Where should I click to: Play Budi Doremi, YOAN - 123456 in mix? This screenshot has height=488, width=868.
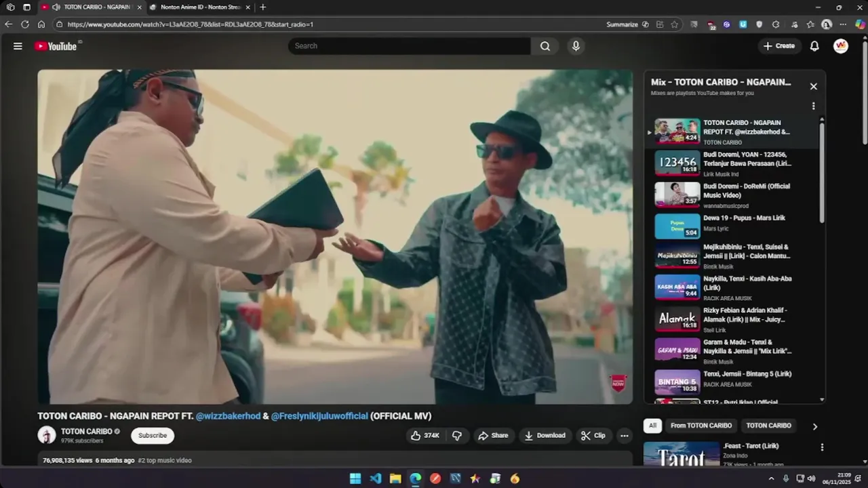732,163
